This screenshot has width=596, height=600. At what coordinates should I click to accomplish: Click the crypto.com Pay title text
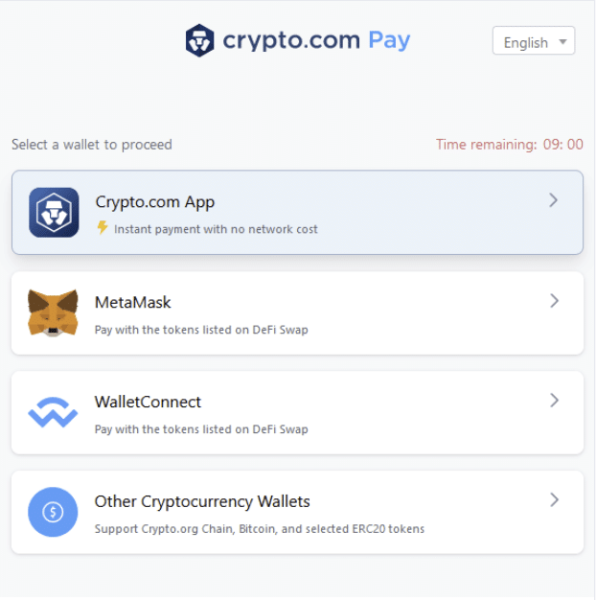316,40
